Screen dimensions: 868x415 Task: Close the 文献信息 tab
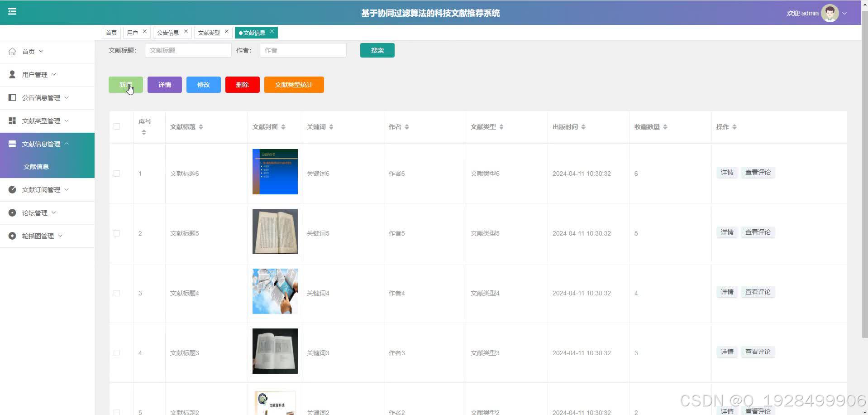click(272, 31)
